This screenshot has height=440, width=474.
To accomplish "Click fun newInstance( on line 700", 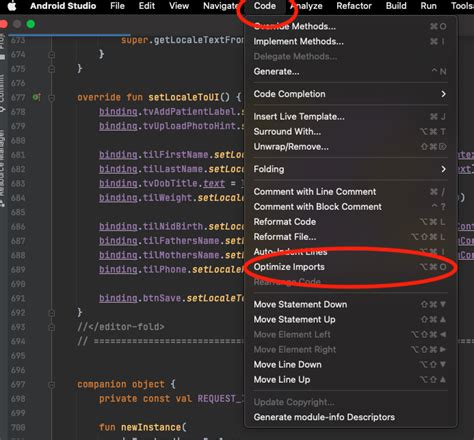I will click(143, 427).
